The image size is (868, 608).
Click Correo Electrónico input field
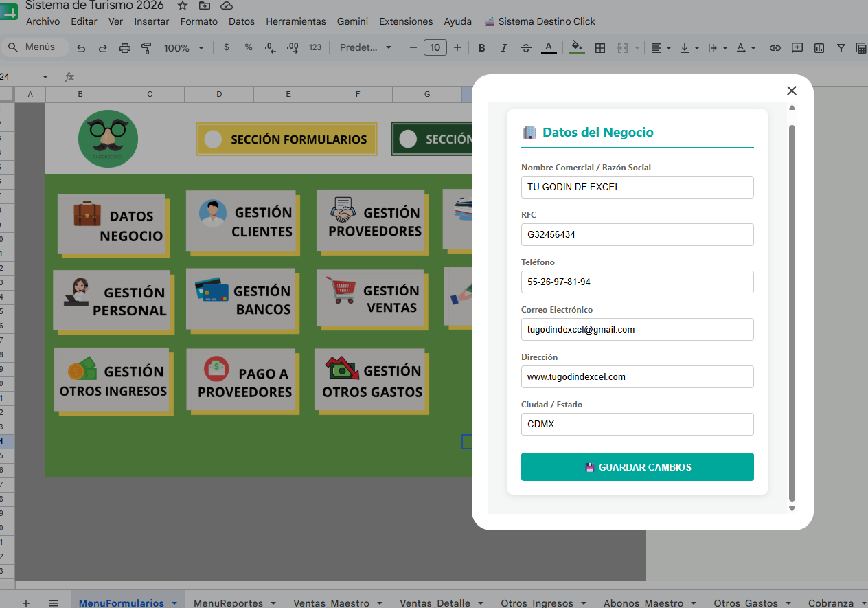(x=637, y=329)
